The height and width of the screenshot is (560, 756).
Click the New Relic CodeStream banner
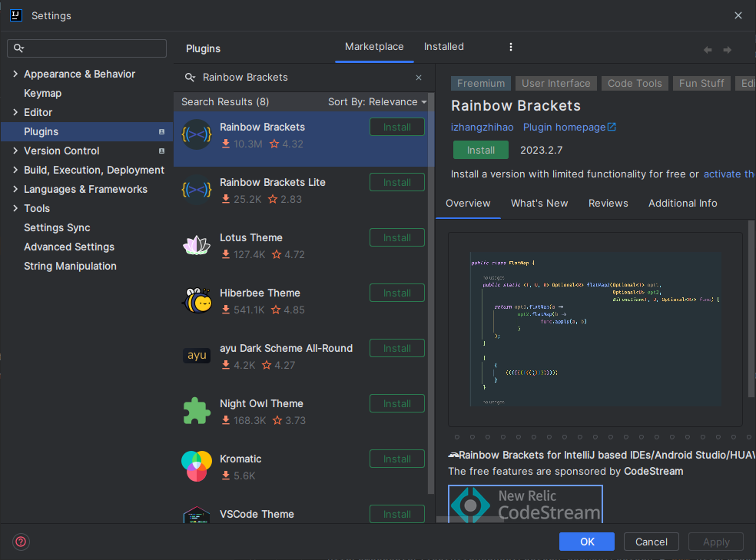(525, 504)
